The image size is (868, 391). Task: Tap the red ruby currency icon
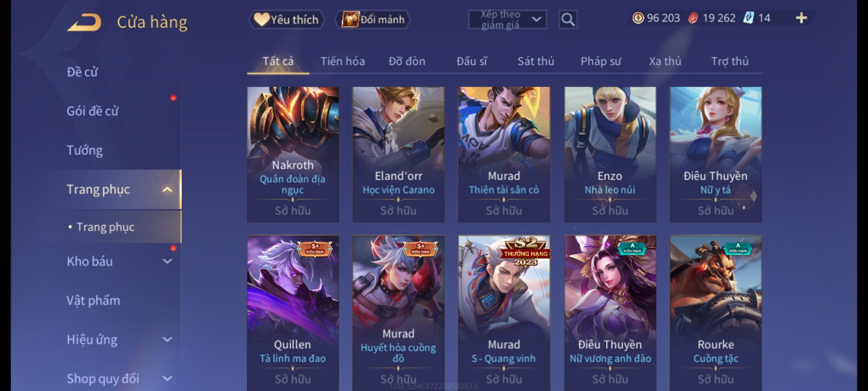click(x=693, y=18)
